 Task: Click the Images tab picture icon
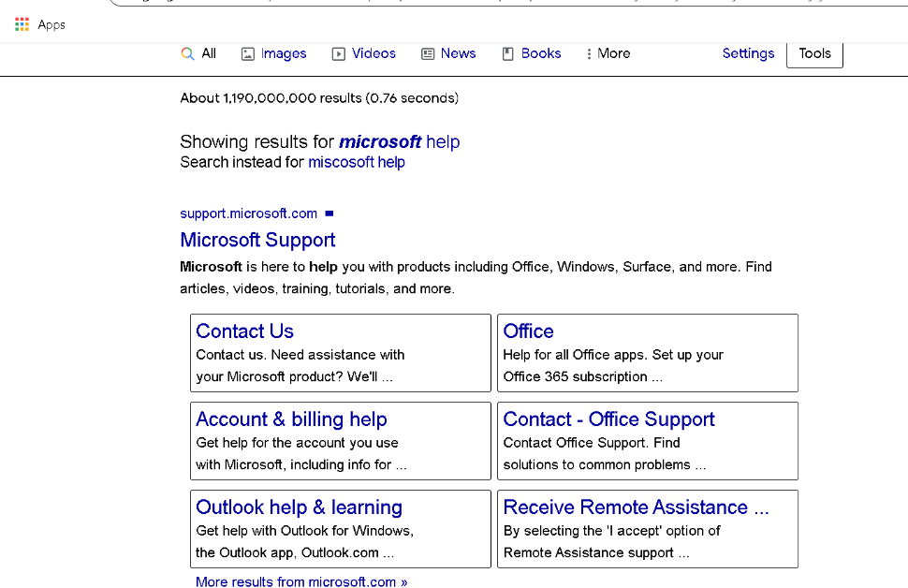click(x=248, y=54)
